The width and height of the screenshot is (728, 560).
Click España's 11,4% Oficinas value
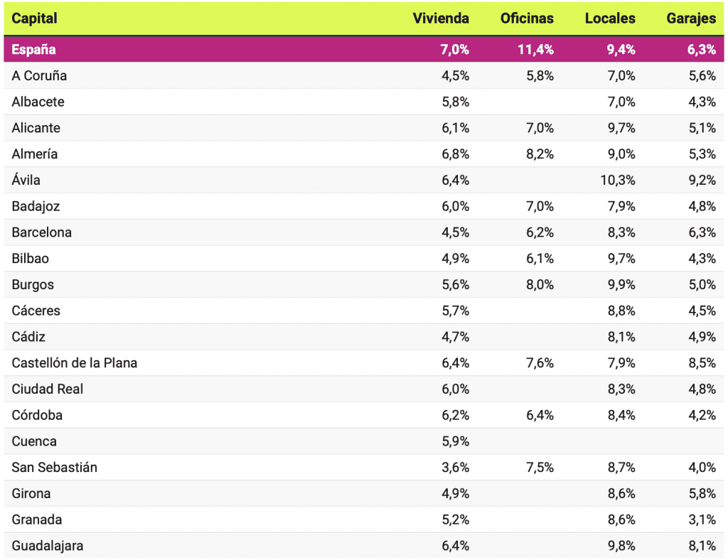[535, 50]
